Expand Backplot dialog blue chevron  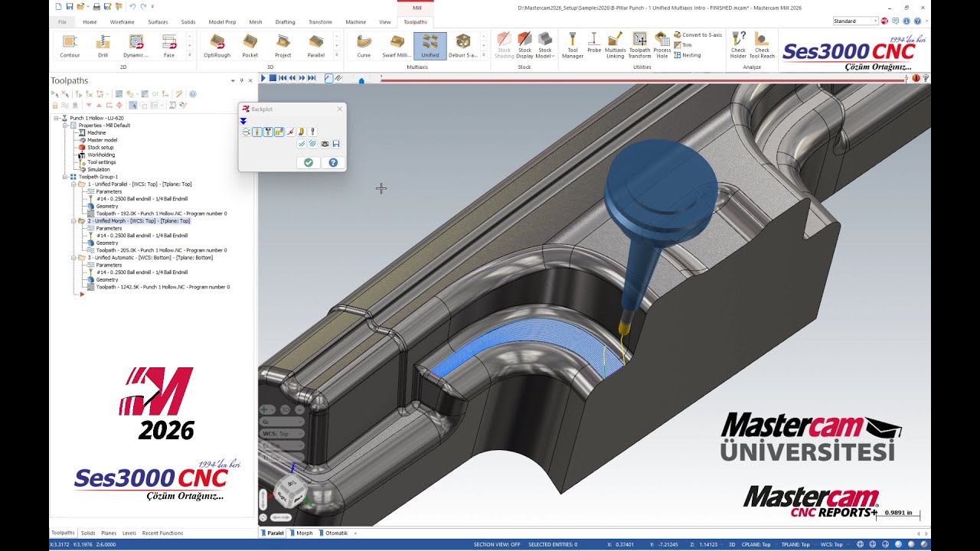[243, 121]
